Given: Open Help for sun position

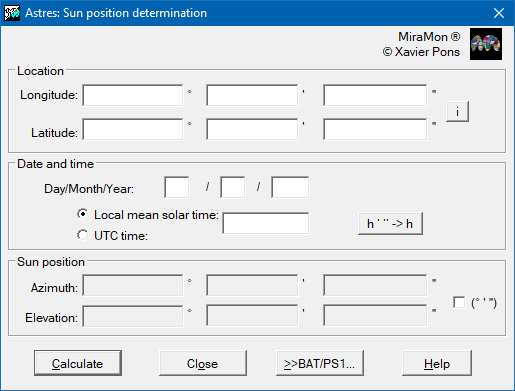Looking at the screenshot, I should tap(437, 363).
